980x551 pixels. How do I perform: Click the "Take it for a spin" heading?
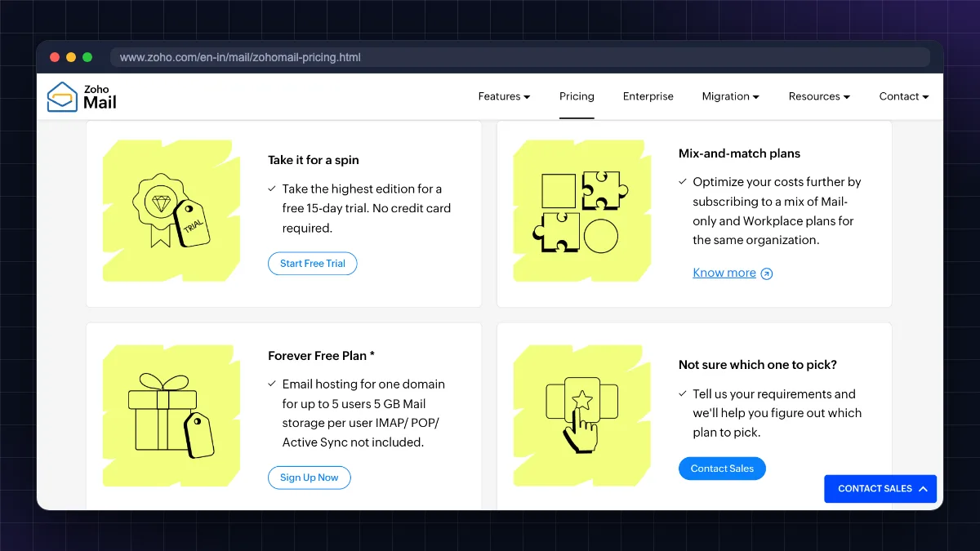[314, 160]
